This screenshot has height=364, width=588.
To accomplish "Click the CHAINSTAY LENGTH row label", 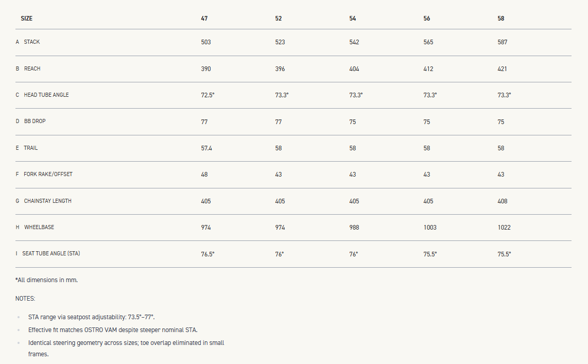I will [x=47, y=201].
